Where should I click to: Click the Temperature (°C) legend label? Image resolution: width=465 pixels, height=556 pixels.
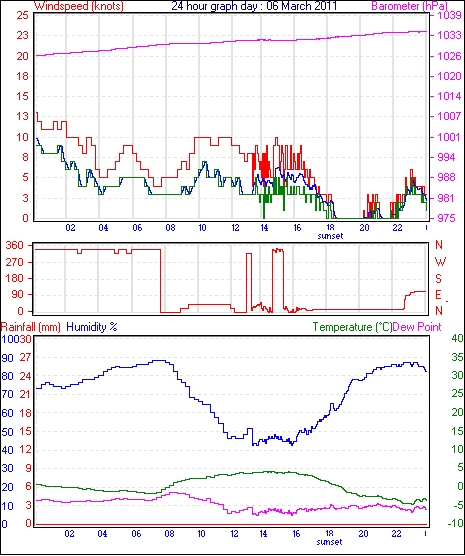click(352, 327)
